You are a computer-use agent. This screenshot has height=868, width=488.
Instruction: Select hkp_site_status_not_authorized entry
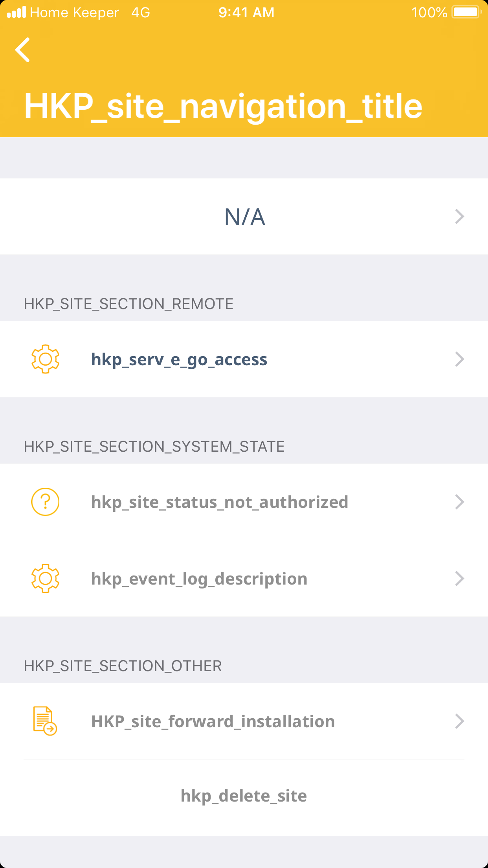pos(220,502)
